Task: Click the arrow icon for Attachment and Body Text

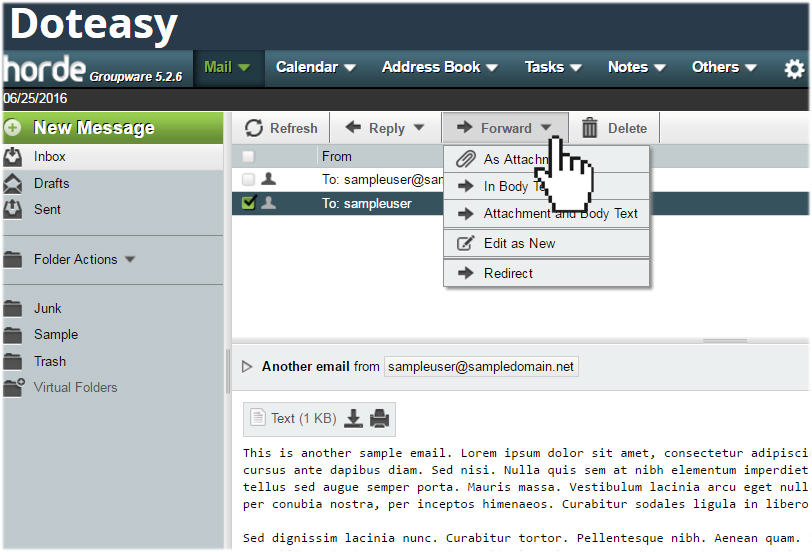Action: (x=466, y=213)
